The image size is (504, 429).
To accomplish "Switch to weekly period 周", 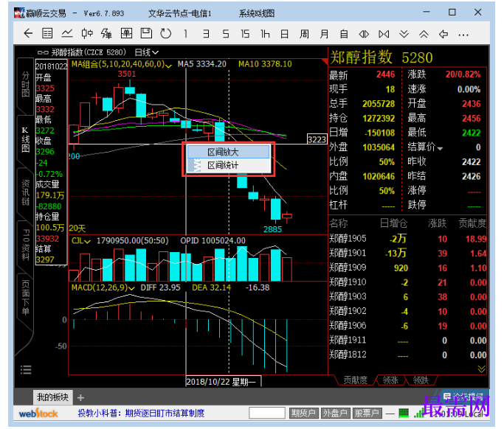I will pos(304,34).
